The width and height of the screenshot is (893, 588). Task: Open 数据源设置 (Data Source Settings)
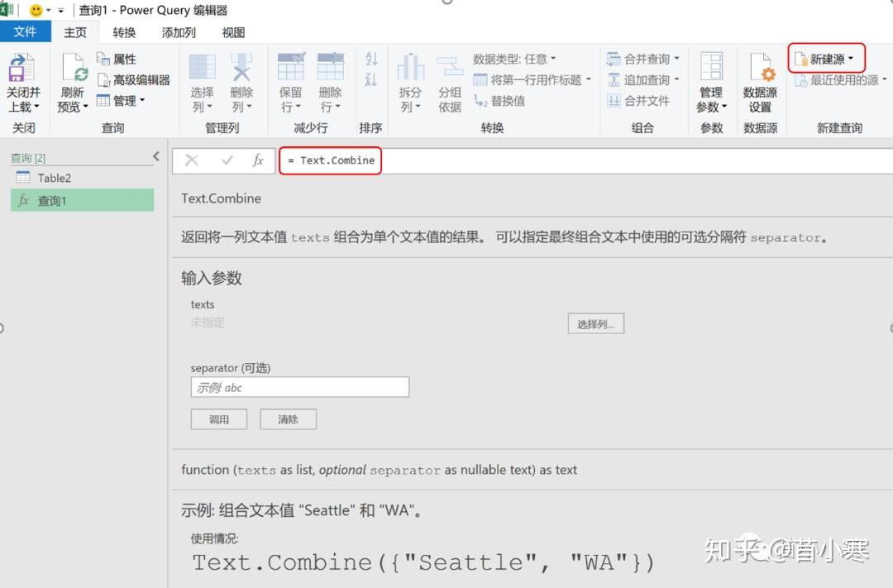tap(760, 82)
